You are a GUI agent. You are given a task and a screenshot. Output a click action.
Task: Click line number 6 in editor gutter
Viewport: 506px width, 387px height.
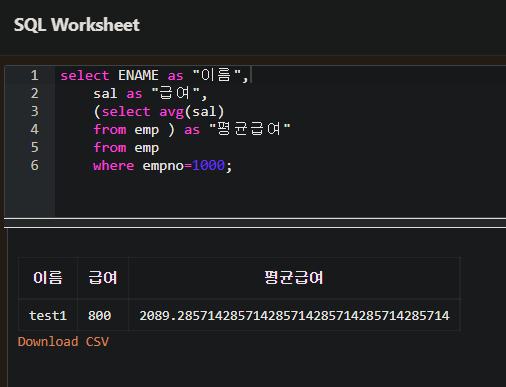[35, 165]
